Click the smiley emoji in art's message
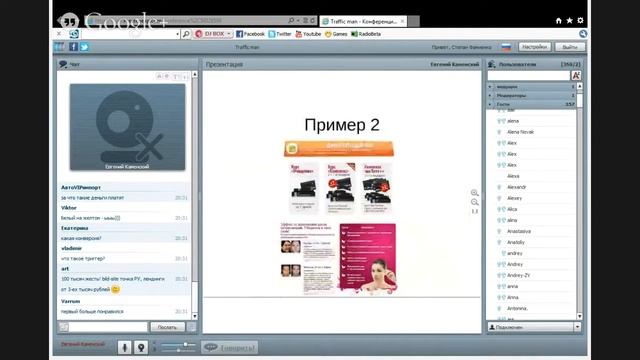 tap(116, 289)
